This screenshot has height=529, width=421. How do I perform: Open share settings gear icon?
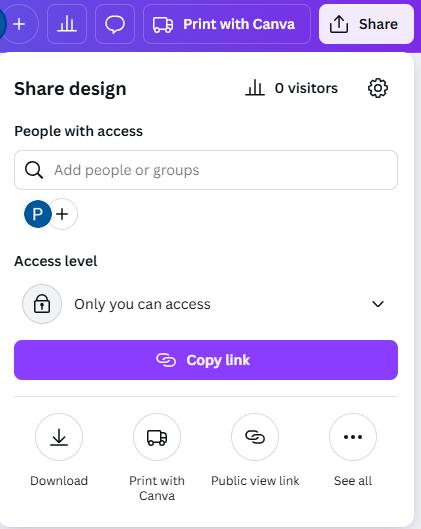point(377,88)
